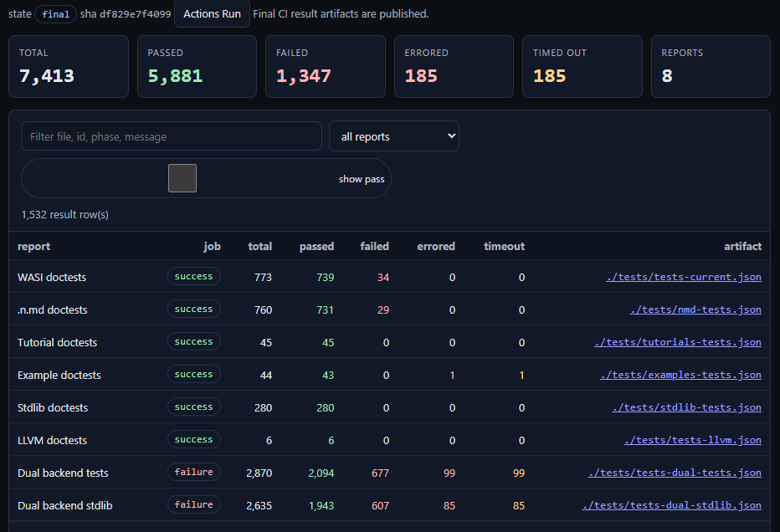Click the 'timeout' column header

pyautogui.click(x=505, y=247)
